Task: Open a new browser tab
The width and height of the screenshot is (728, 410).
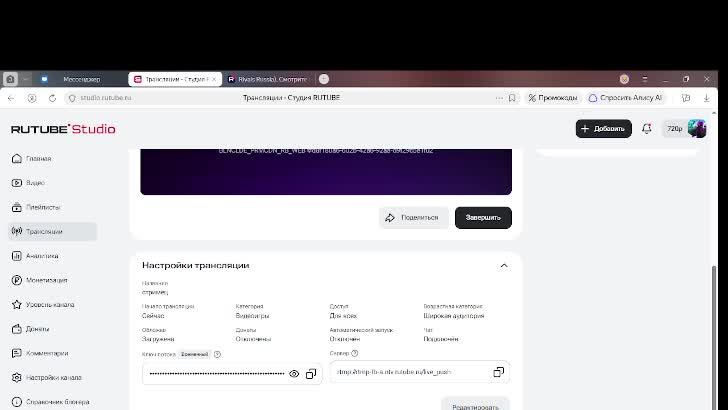Action: 324,79
